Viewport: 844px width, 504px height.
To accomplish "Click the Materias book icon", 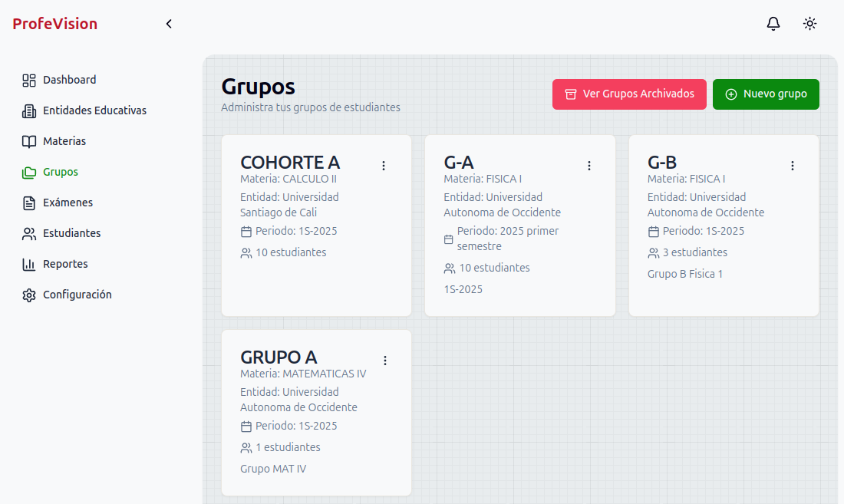I will point(29,141).
